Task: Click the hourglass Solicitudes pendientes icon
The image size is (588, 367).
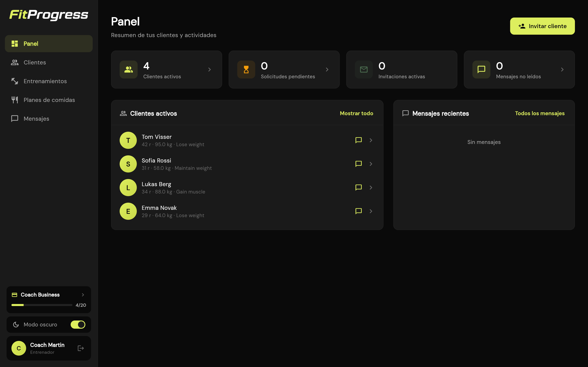Action: pyautogui.click(x=246, y=69)
